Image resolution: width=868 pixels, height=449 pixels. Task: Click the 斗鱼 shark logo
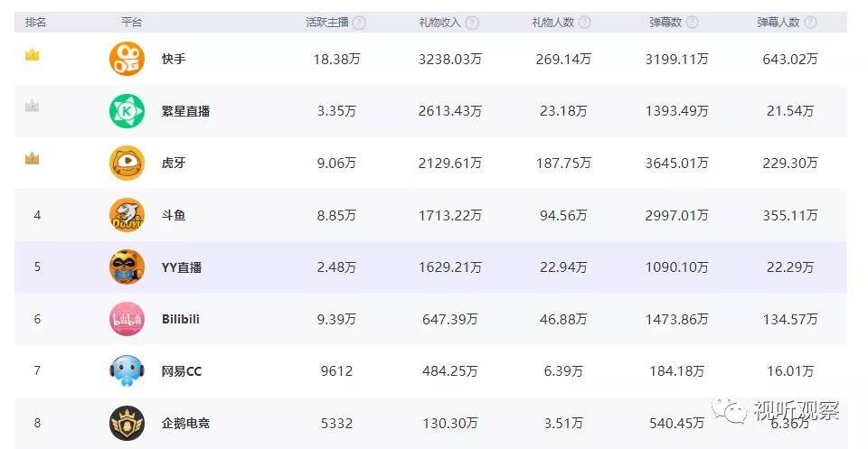pos(127,214)
